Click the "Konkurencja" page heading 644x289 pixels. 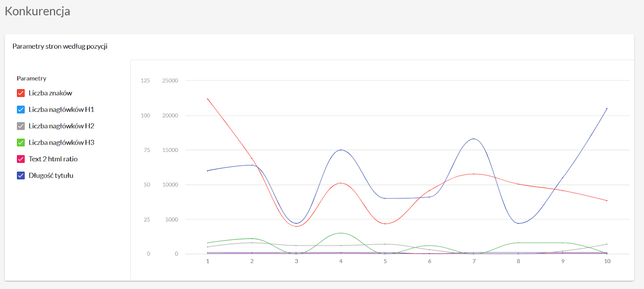[x=37, y=11]
